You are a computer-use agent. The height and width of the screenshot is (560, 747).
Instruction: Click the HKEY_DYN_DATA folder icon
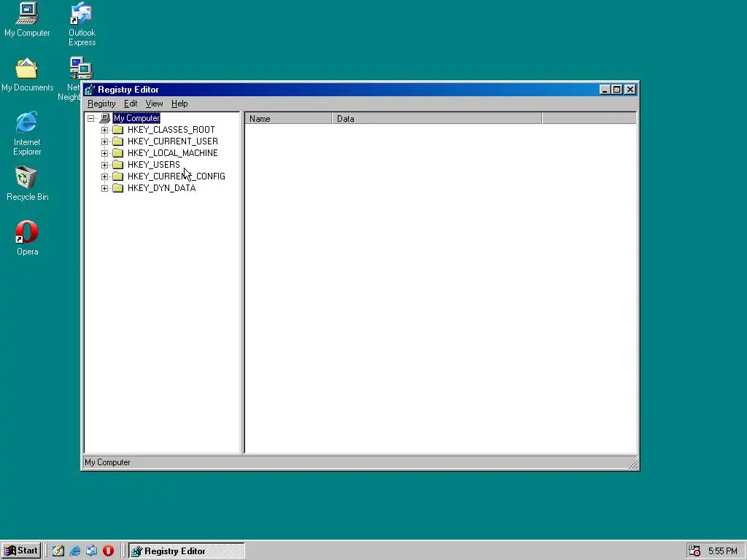[x=117, y=188]
